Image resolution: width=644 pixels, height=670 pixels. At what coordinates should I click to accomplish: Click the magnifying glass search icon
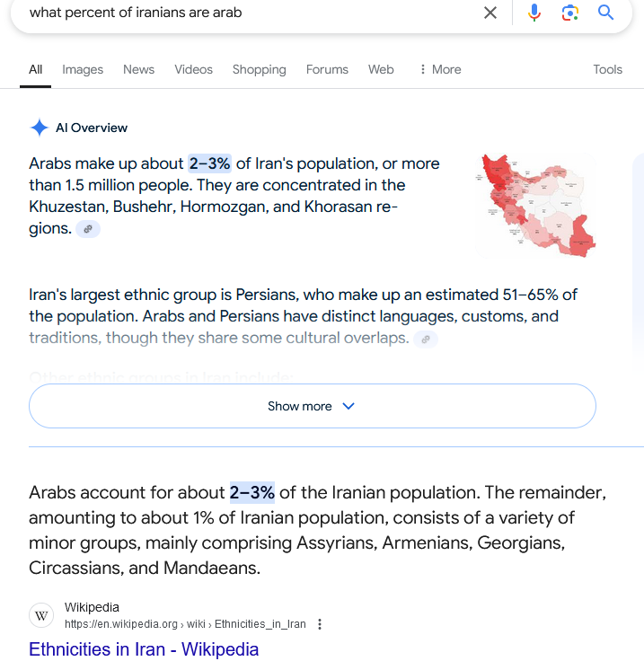[x=605, y=13]
